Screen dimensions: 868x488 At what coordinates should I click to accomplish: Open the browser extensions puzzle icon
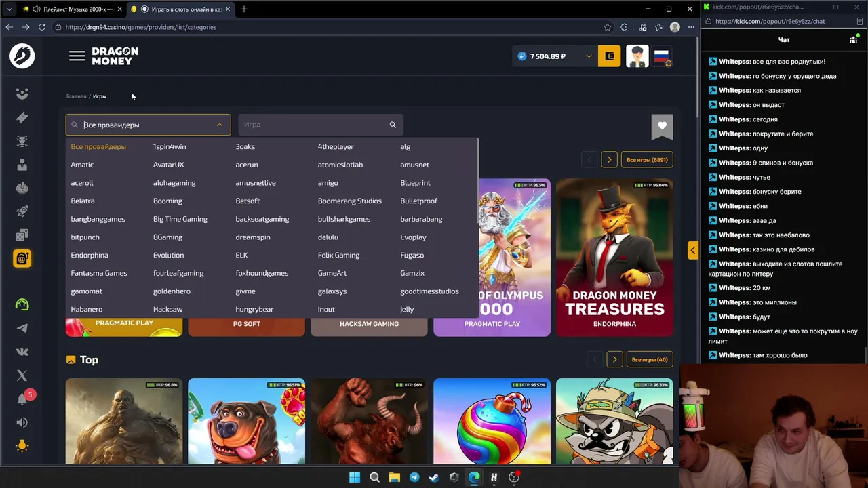tap(625, 27)
